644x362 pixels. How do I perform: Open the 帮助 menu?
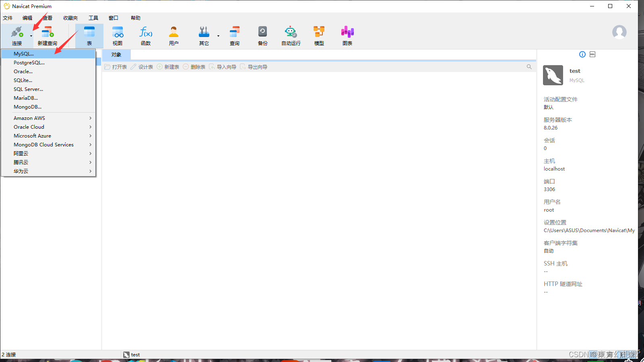tap(136, 18)
